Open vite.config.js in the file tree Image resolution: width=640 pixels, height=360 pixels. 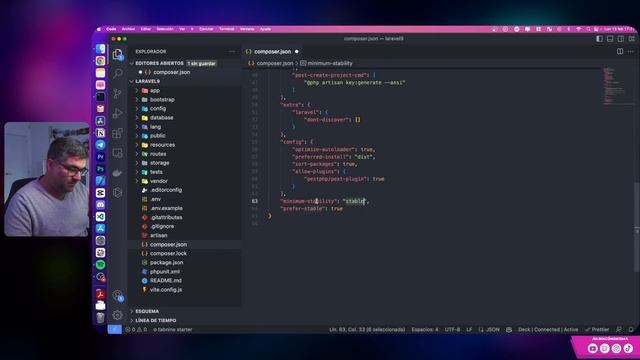point(166,289)
